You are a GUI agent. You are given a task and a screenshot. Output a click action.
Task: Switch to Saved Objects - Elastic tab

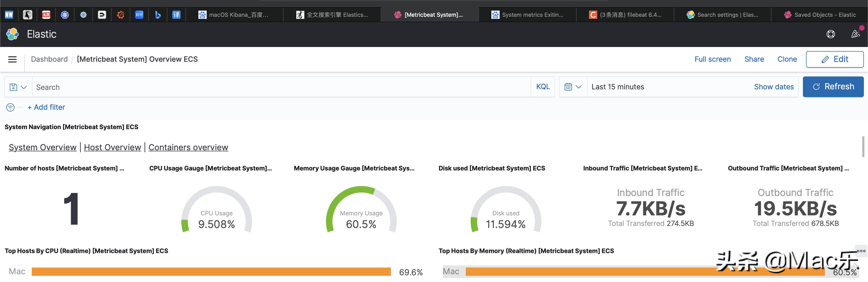[x=820, y=15]
